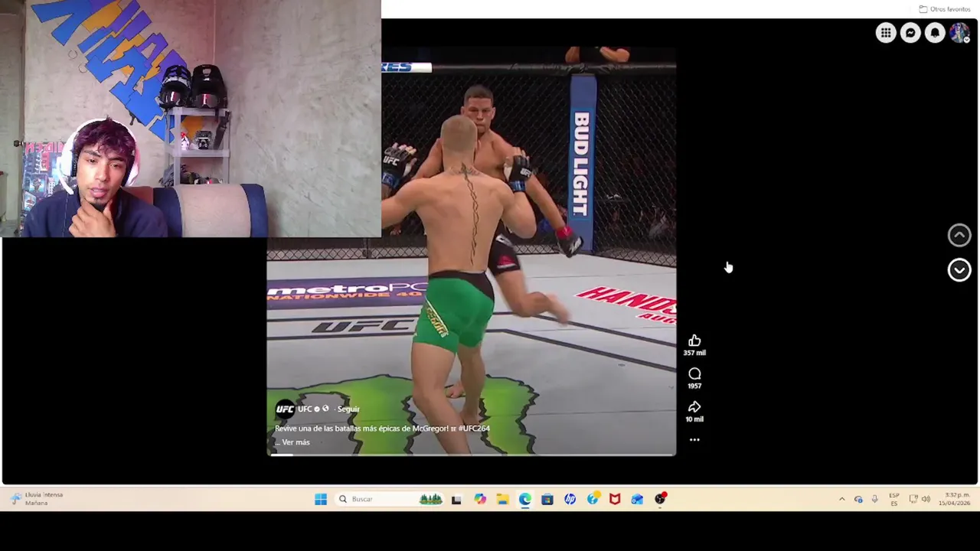
Task: Open the help question-mark taskbar app
Action: (x=593, y=499)
